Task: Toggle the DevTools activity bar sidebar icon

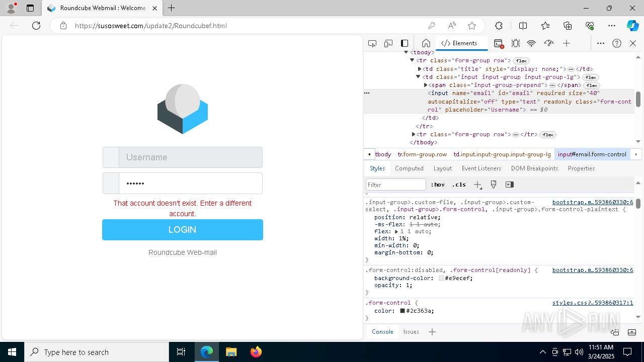Action: coord(405,43)
